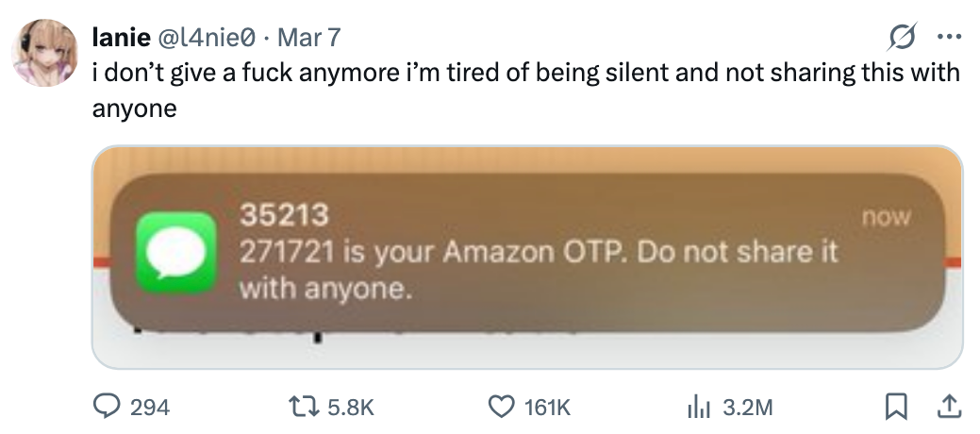Click the 3.2M views count
Screen dimensions: 980x434
click(x=747, y=408)
